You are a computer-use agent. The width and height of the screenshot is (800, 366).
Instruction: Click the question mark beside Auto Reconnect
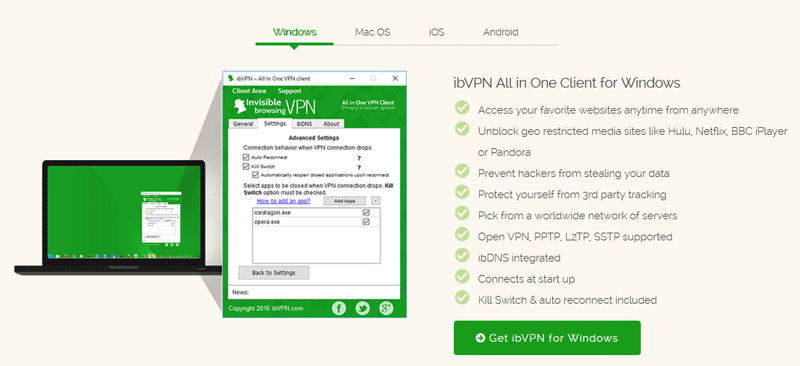[359, 158]
